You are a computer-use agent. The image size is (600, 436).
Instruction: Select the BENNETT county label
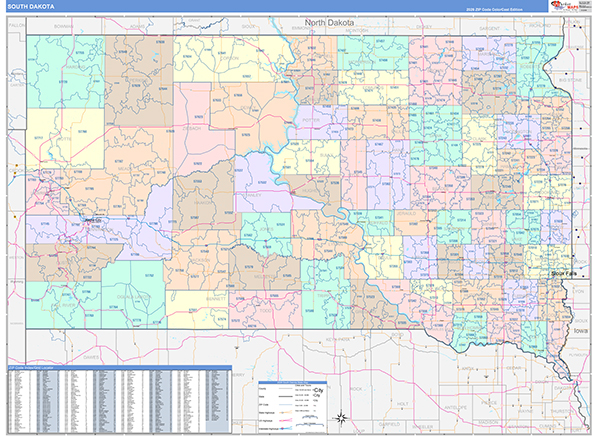(x=216, y=299)
